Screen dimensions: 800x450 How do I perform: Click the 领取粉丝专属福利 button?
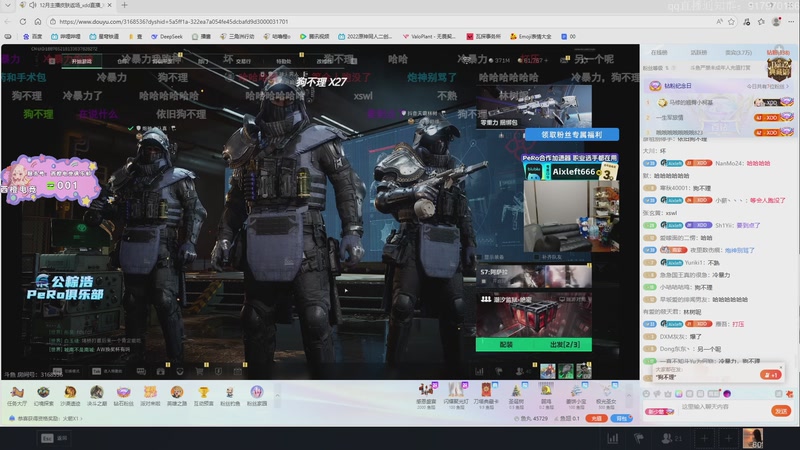click(571, 135)
